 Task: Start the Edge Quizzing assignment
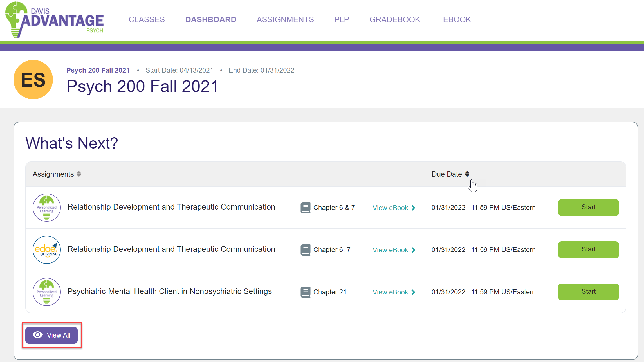coord(588,249)
